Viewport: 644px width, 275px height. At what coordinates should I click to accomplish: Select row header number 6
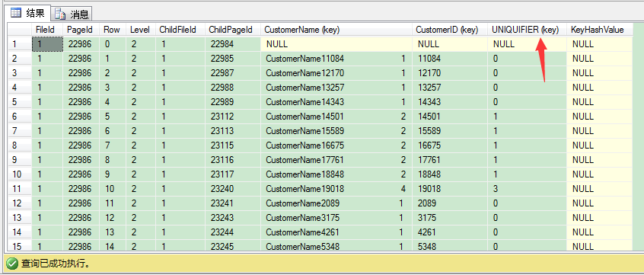coord(20,117)
